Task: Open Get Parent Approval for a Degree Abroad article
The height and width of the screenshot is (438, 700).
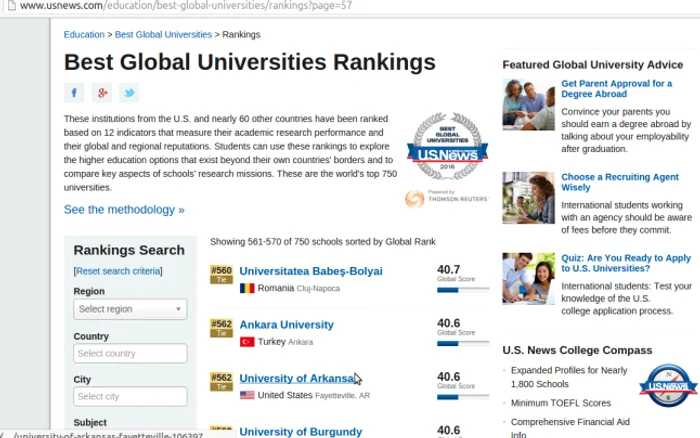Action: (617, 89)
